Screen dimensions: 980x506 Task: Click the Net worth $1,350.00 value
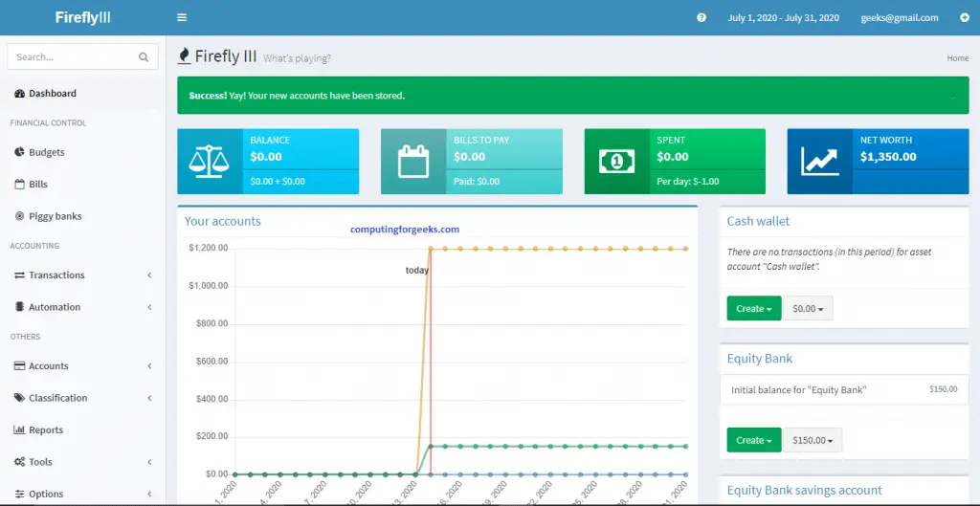pos(888,157)
